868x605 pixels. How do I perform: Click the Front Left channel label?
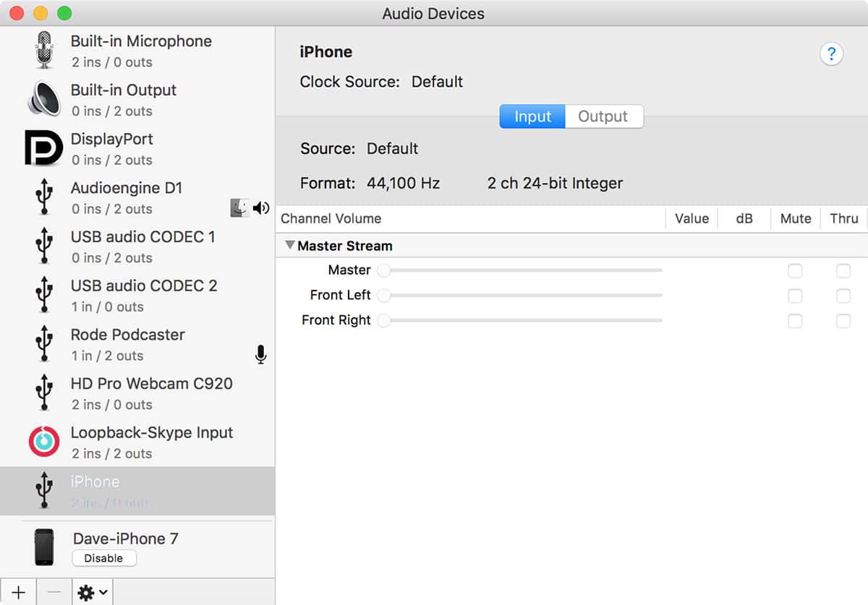click(340, 295)
